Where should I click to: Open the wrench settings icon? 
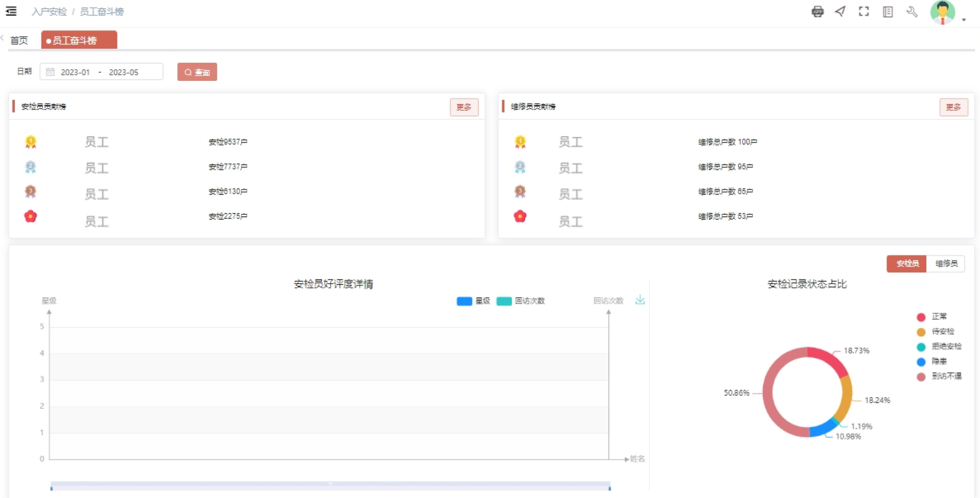coord(912,12)
